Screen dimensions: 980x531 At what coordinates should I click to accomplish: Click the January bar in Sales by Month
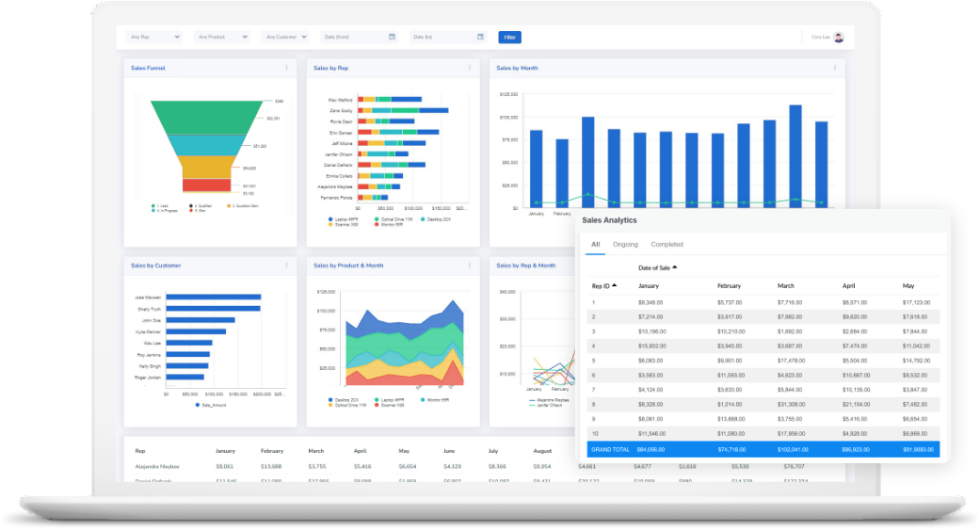pyautogui.click(x=537, y=169)
